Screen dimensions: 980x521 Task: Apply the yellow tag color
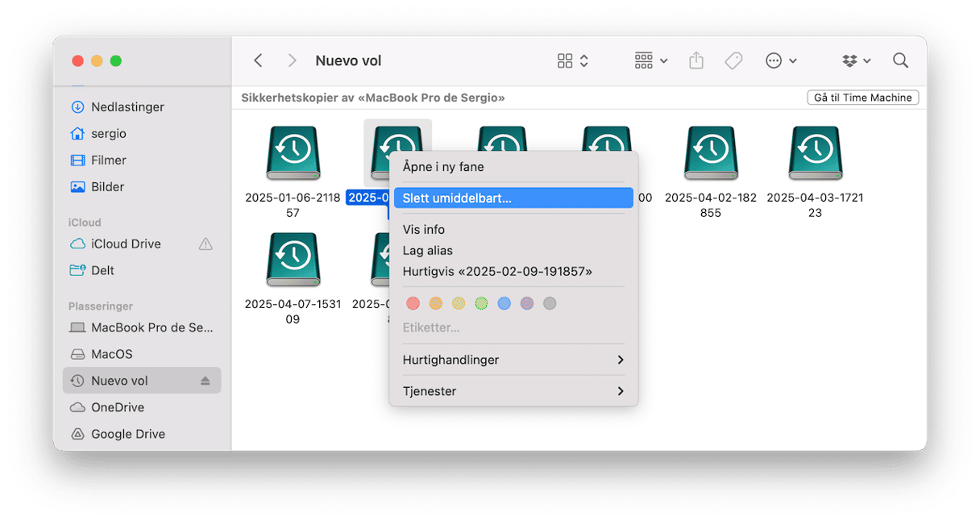point(459,303)
